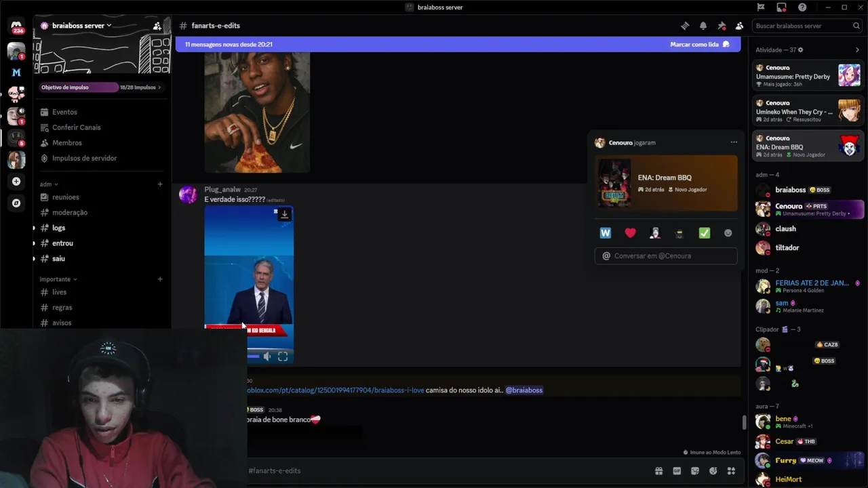Image resolution: width=868 pixels, height=488 pixels.
Task: Toggle the member list icon
Action: point(739,26)
